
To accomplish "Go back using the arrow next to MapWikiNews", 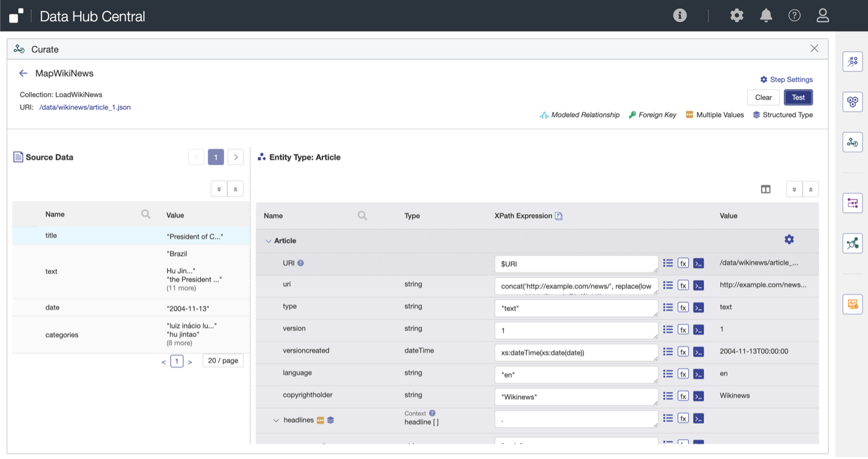I will tap(23, 73).
